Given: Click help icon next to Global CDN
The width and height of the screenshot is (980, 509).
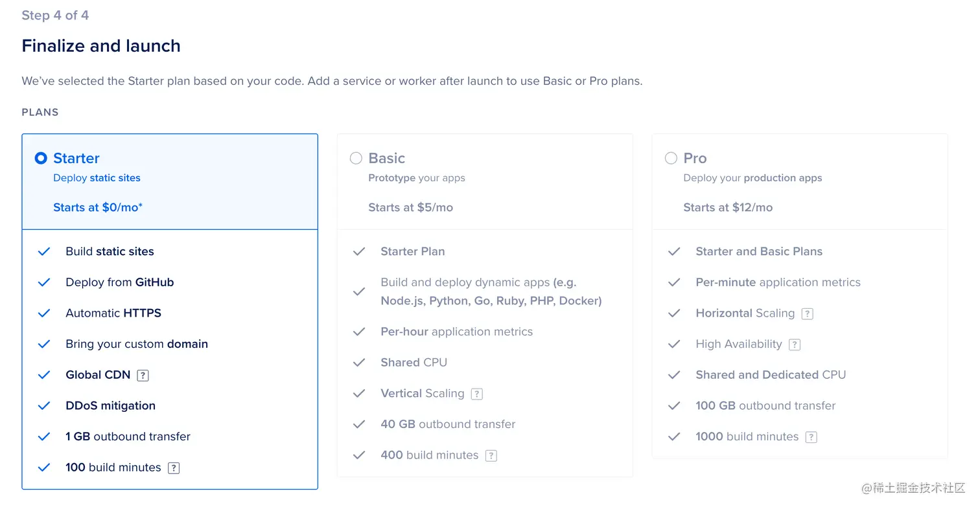Looking at the screenshot, I should click(x=143, y=375).
